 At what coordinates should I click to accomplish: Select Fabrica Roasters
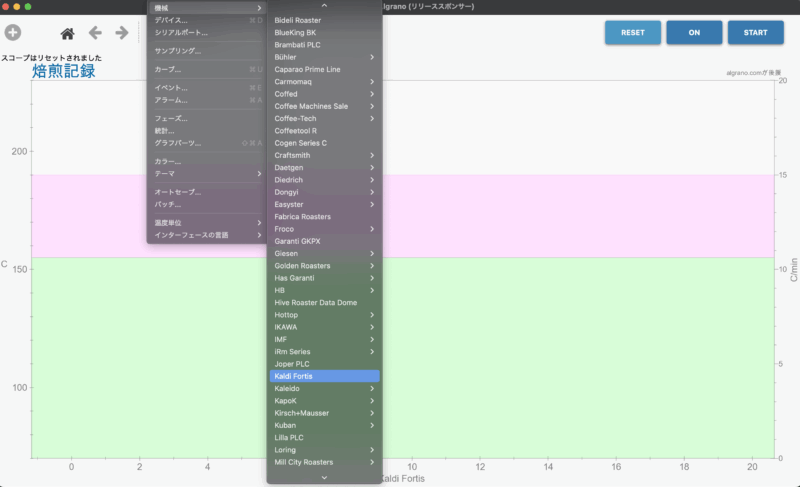[324, 217]
